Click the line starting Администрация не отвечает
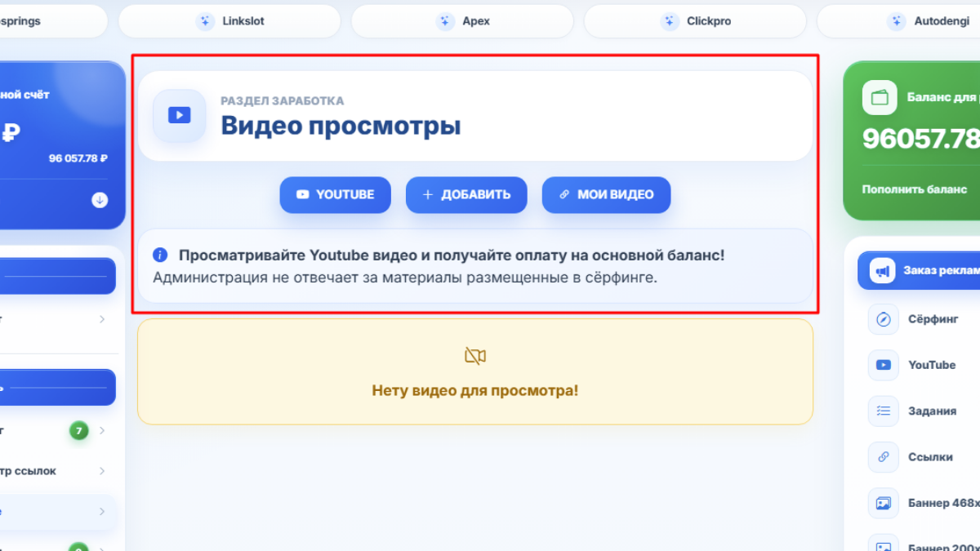Screen dimensions: 980x551 (405, 278)
